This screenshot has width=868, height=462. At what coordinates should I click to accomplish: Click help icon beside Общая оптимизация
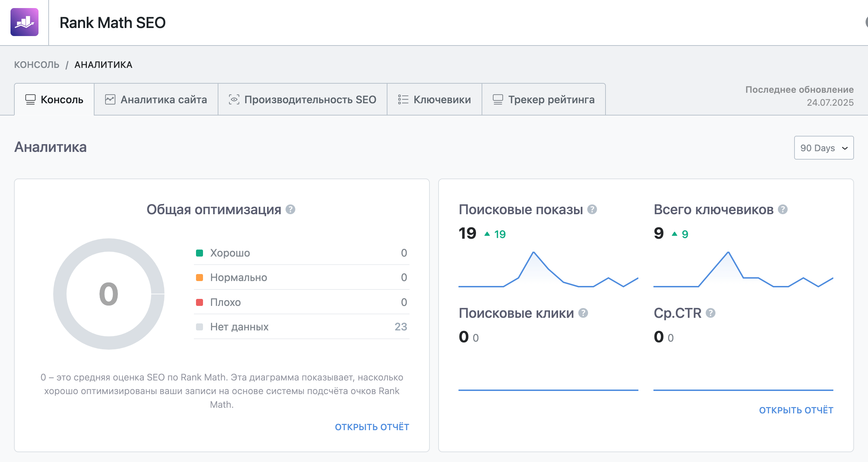[x=290, y=209]
